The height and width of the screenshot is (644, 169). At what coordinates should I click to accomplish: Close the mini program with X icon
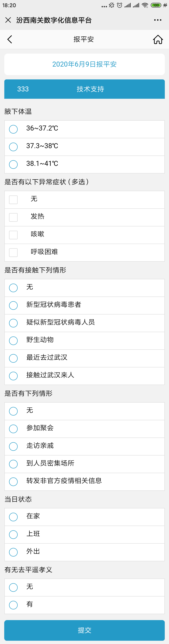point(8,20)
